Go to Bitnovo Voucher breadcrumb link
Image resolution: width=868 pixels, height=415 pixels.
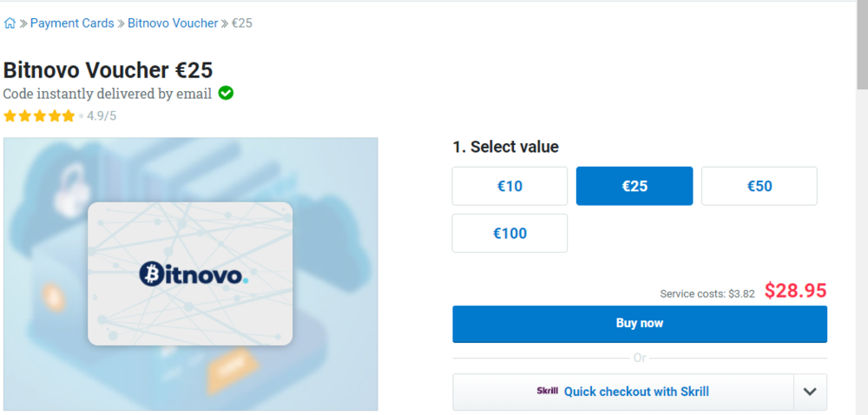(173, 23)
